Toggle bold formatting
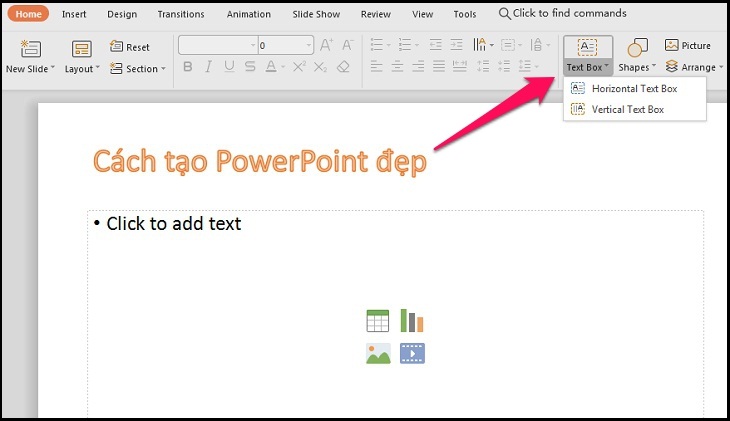Viewport: 730px width, 421px height. point(188,67)
